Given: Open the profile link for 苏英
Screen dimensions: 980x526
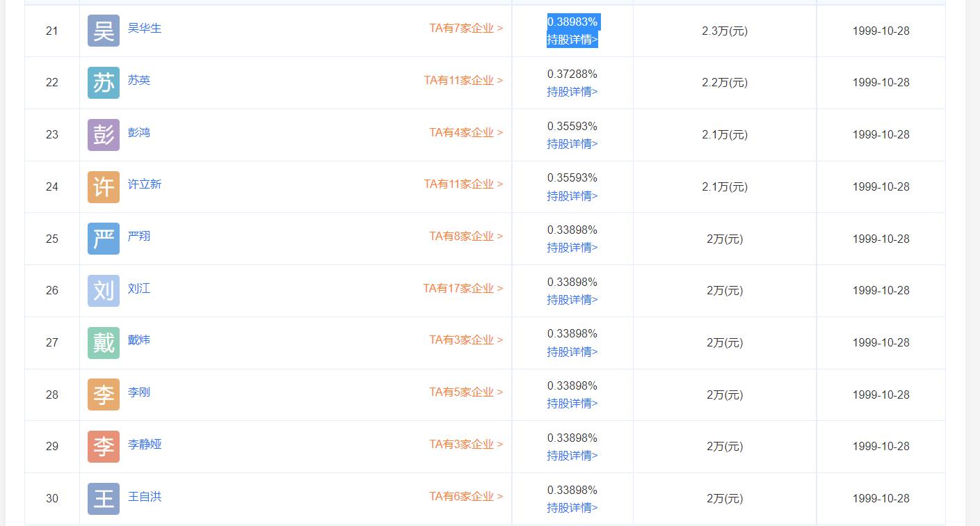Looking at the screenshot, I should (x=138, y=81).
